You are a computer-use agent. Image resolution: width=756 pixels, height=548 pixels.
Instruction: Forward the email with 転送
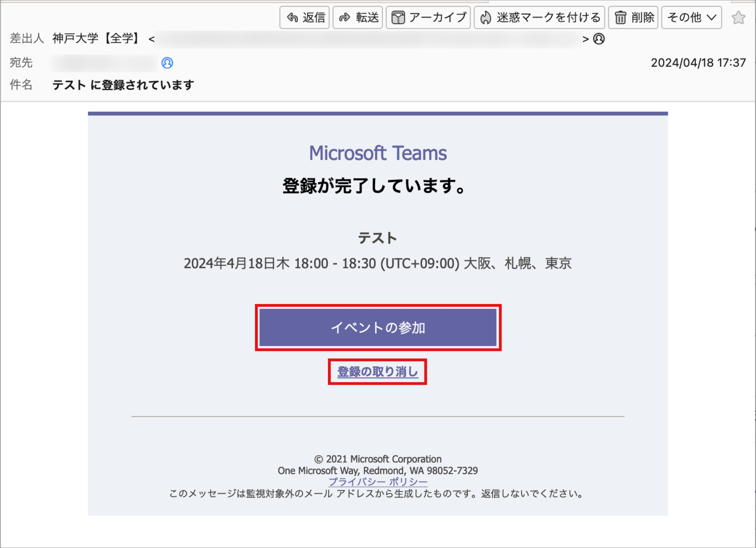click(x=357, y=18)
